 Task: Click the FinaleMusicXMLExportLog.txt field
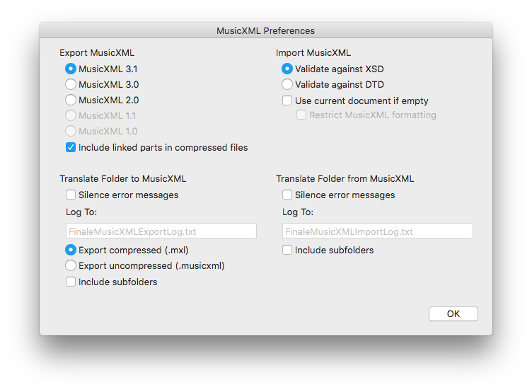point(161,231)
